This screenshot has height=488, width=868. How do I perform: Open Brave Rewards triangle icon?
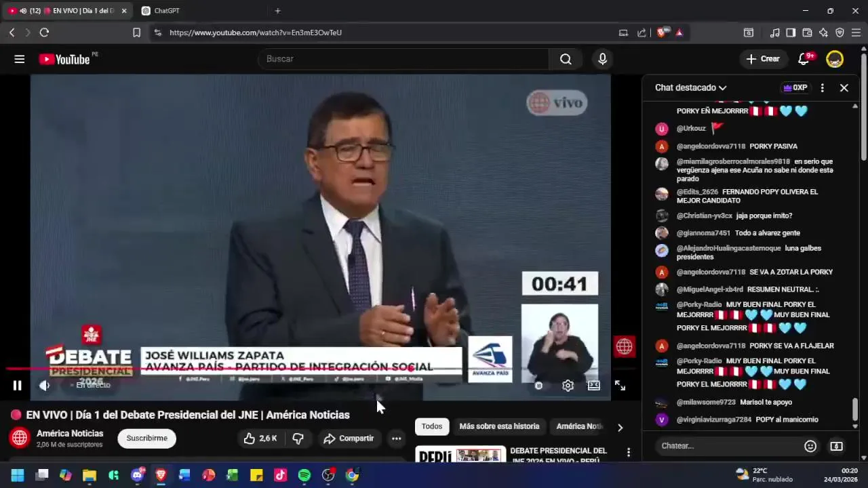point(679,33)
